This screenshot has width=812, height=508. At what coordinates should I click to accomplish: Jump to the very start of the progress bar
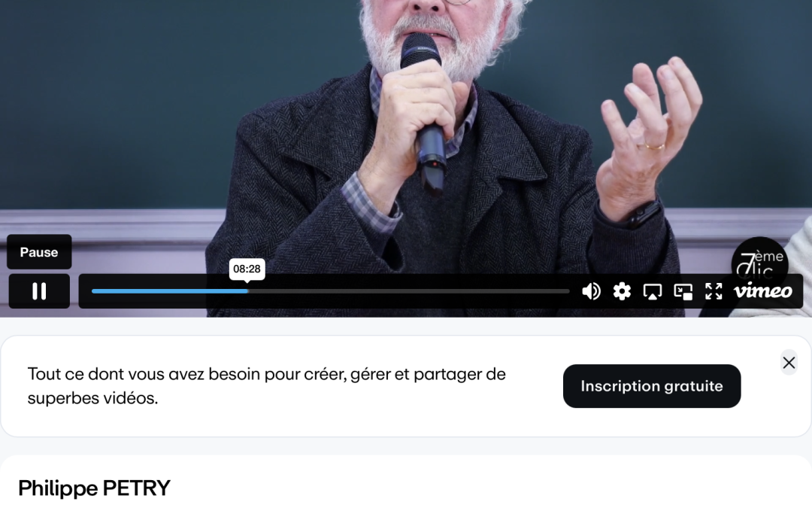pyautogui.click(x=93, y=291)
